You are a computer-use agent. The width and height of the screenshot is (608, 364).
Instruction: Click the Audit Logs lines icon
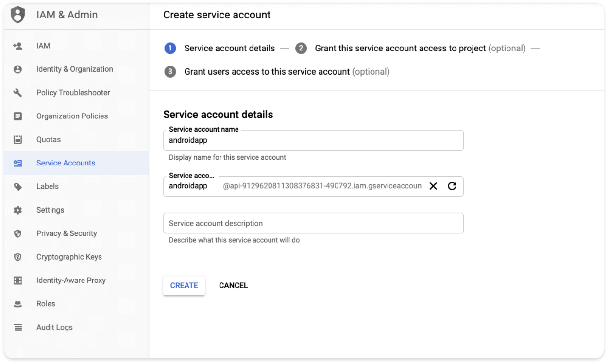(x=18, y=328)
